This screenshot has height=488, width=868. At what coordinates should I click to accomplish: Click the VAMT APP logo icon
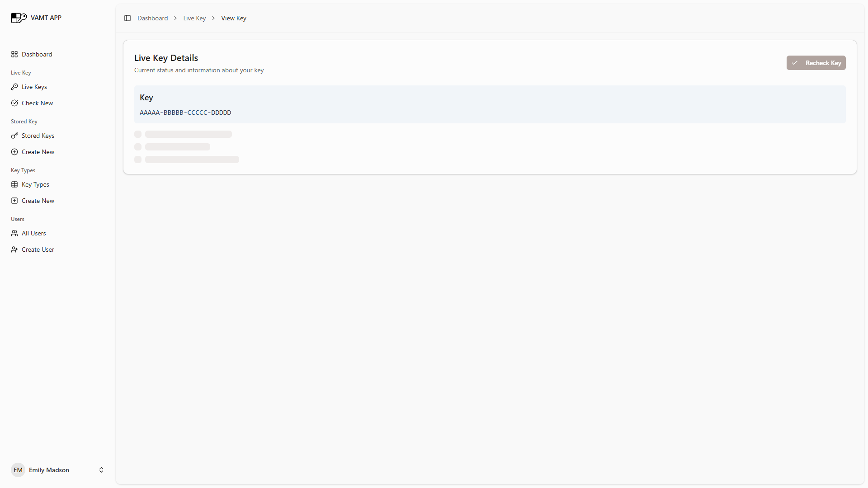[19, 18]
